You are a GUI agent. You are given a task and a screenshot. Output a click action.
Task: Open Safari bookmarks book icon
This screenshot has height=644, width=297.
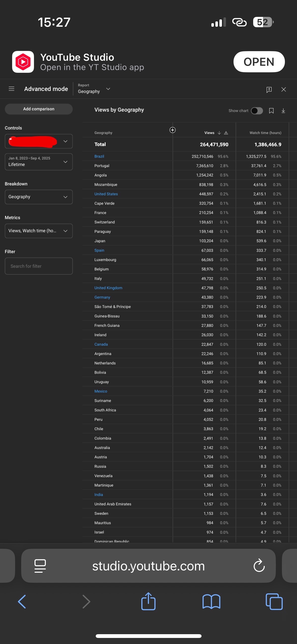tap(211, 601)
